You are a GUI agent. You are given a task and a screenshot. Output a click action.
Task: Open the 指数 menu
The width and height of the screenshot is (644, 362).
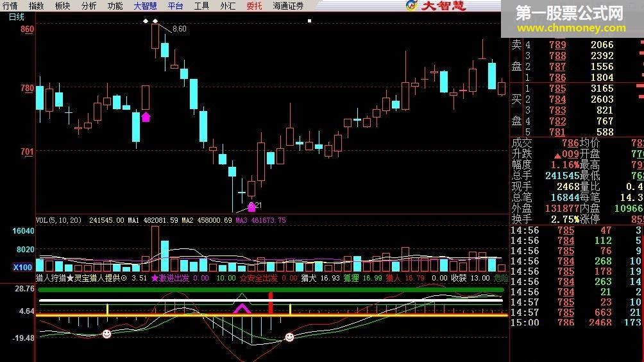[36, 6]
